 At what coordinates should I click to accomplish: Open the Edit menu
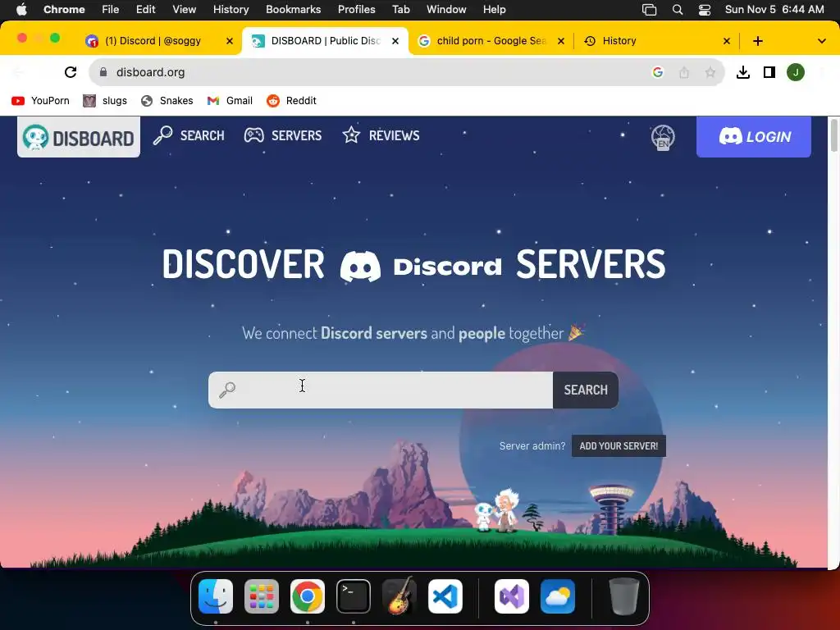tap(146, 10)
